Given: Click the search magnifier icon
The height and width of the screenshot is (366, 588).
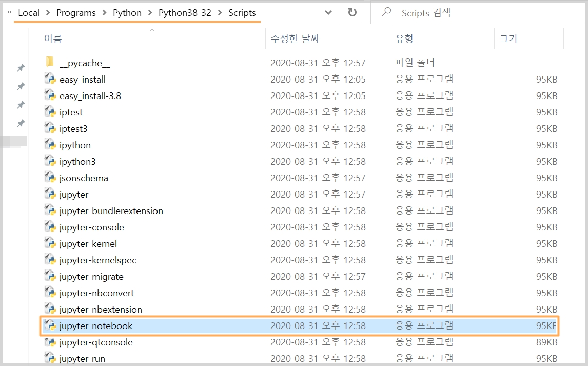Looking at the screenshot, I should coord(386,12).
